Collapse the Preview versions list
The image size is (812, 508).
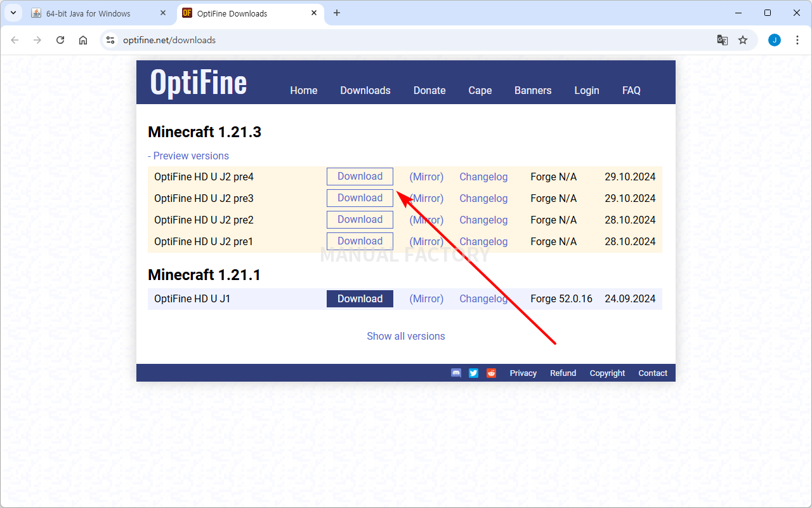click(x=188, y=156)
